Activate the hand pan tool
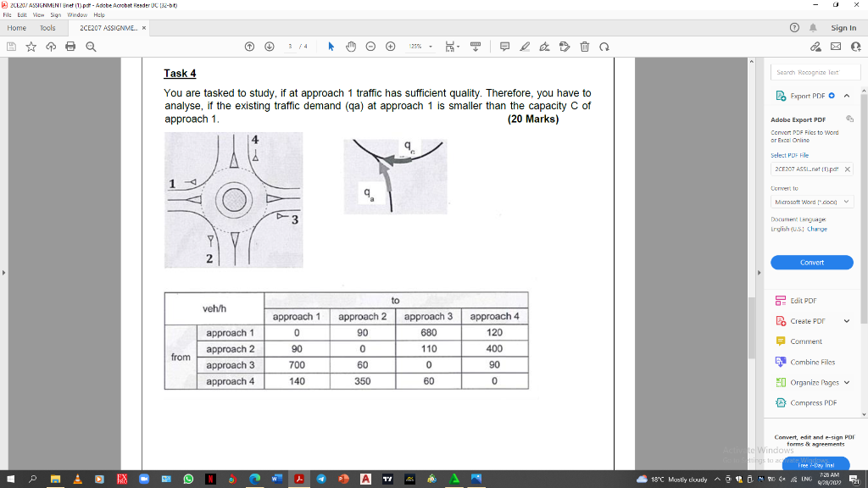 (x=351, y=47)
